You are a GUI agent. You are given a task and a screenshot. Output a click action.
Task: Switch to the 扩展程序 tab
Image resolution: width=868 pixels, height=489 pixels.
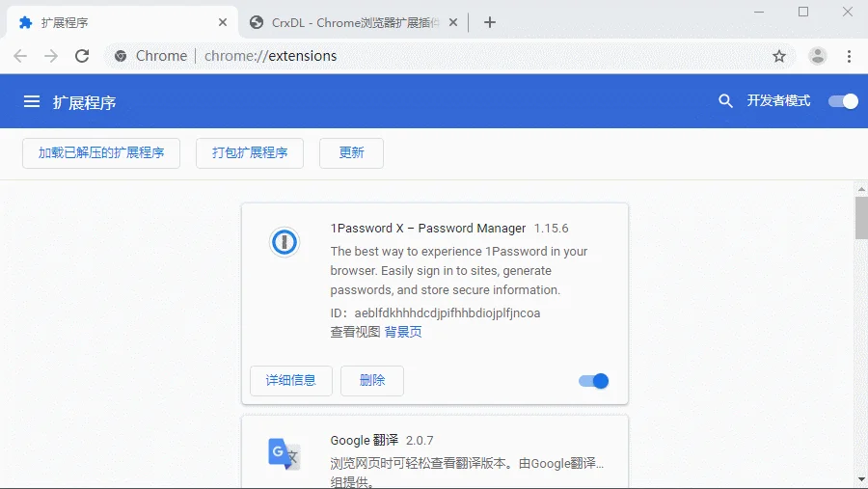122,23
